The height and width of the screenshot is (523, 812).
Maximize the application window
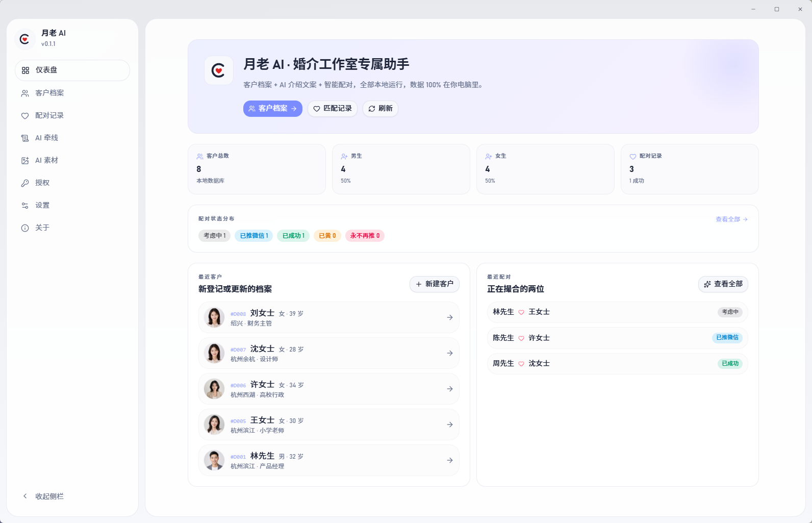(x=777, y=9)
